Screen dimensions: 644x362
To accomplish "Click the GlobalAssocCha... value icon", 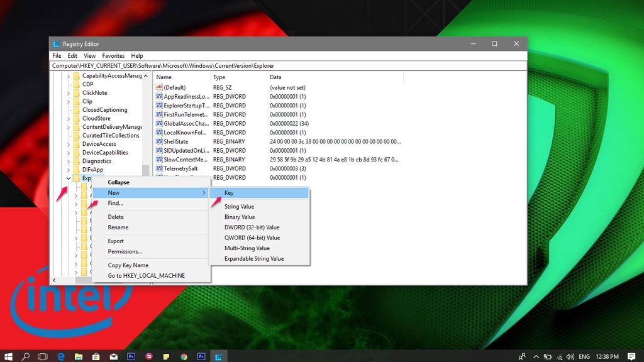I will (159, 123).
